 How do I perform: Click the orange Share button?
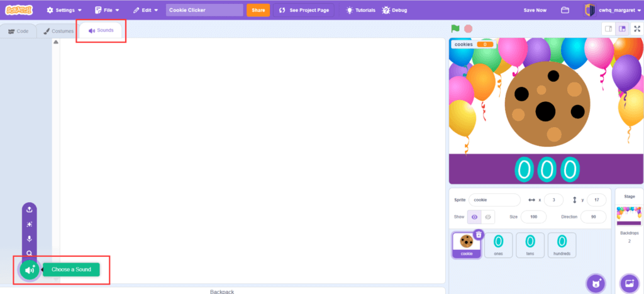258,10
